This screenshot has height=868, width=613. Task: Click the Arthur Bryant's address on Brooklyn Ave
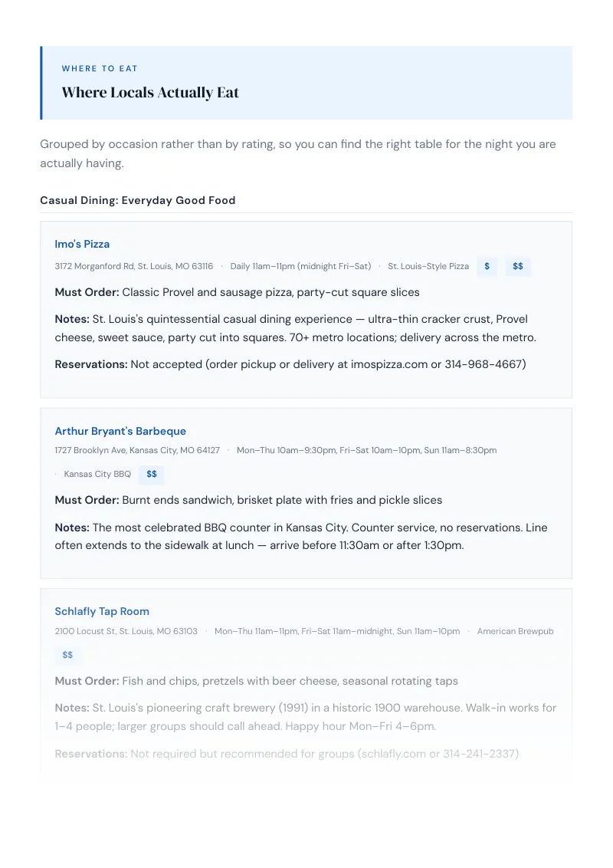[137, 450]
